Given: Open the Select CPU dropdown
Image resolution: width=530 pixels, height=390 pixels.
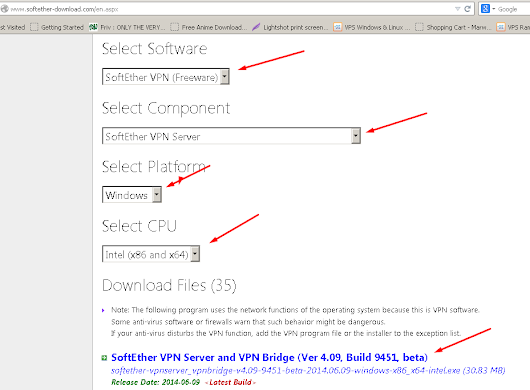Looking at the screenshot, I should 151,254.
